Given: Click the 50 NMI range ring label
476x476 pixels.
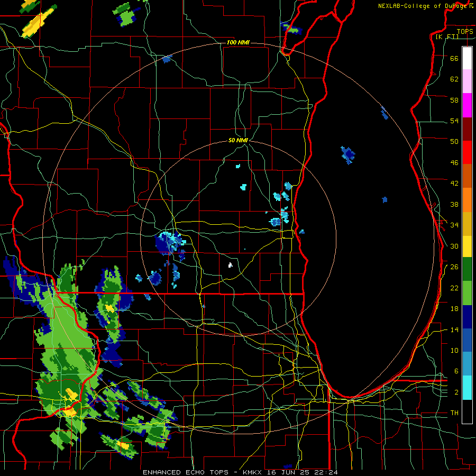Looking at the screenshot, I should point(238,140).
